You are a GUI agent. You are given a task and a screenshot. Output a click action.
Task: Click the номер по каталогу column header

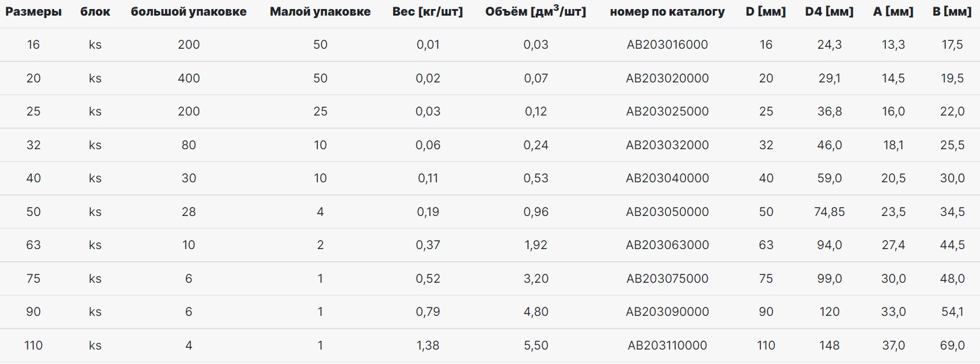tap(667, 11)
